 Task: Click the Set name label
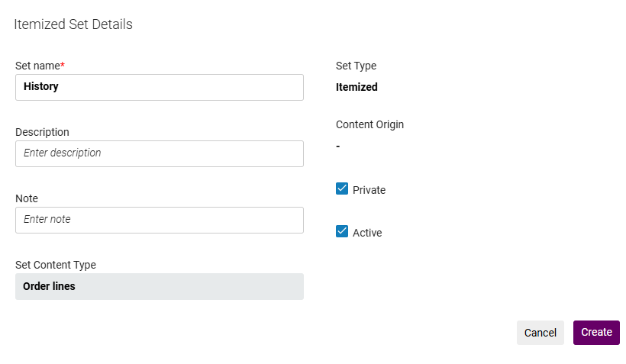37,66
